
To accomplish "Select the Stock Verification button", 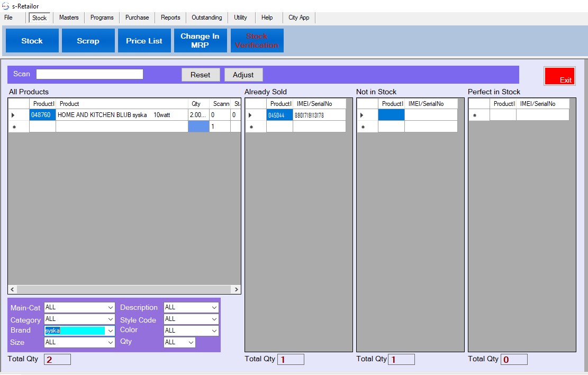I will [x=257, y=41].
